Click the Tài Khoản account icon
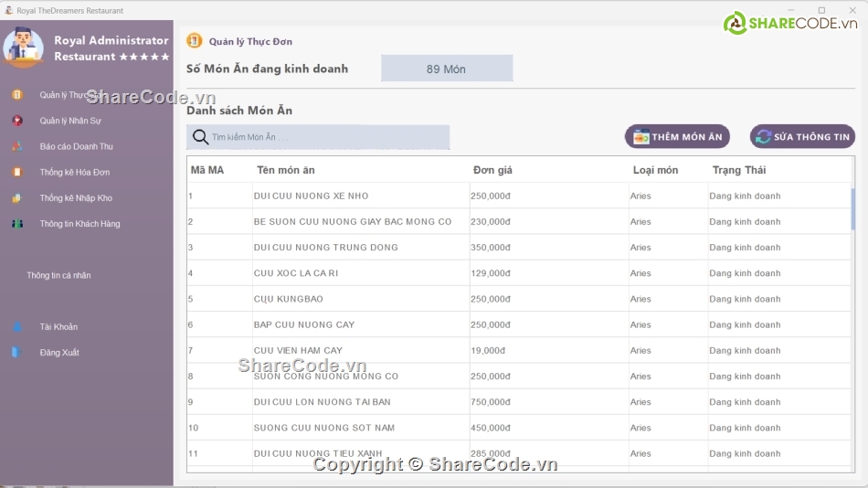868x488 pixels. [16, 327]
